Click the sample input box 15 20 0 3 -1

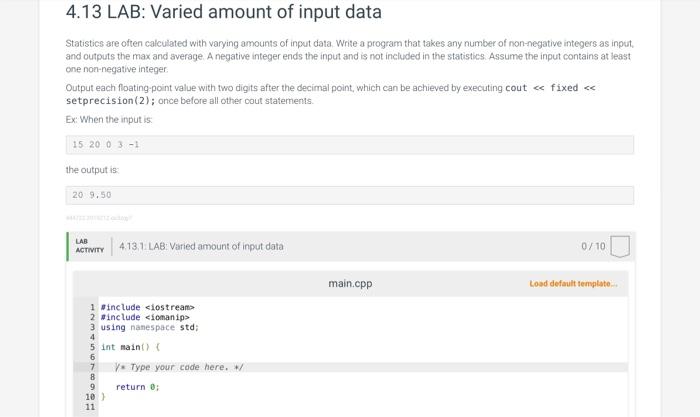(x=350, y=145)
